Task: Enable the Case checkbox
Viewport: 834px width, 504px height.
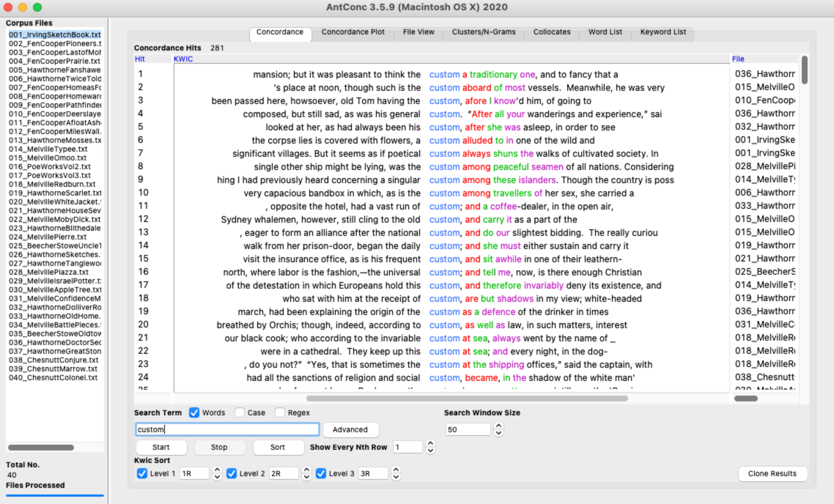Action: tap(240, 413)
